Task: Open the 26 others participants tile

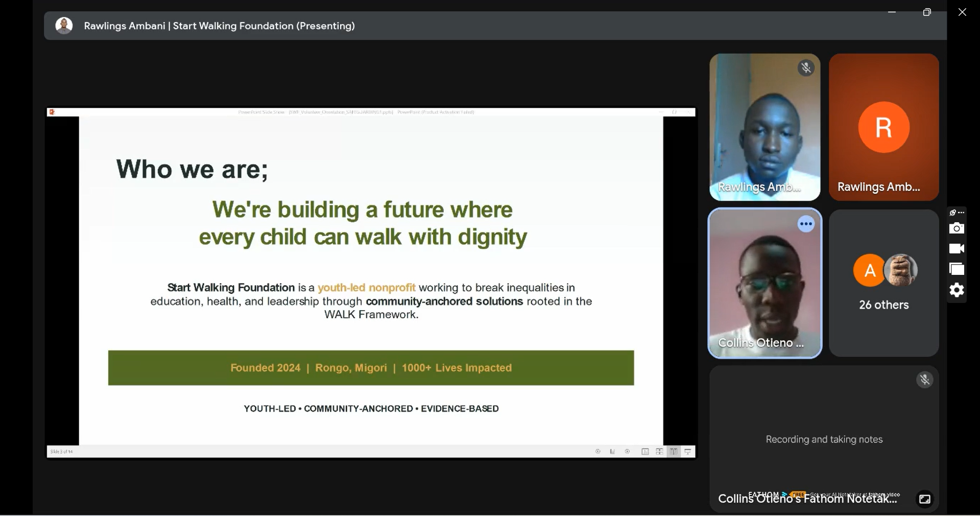Action: point(883,283)
